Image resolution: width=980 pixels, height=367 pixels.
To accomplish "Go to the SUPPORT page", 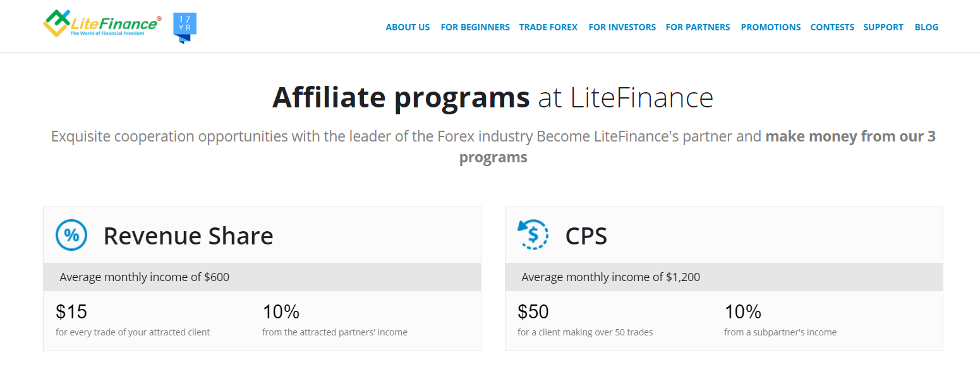I will tap(883, 27).
